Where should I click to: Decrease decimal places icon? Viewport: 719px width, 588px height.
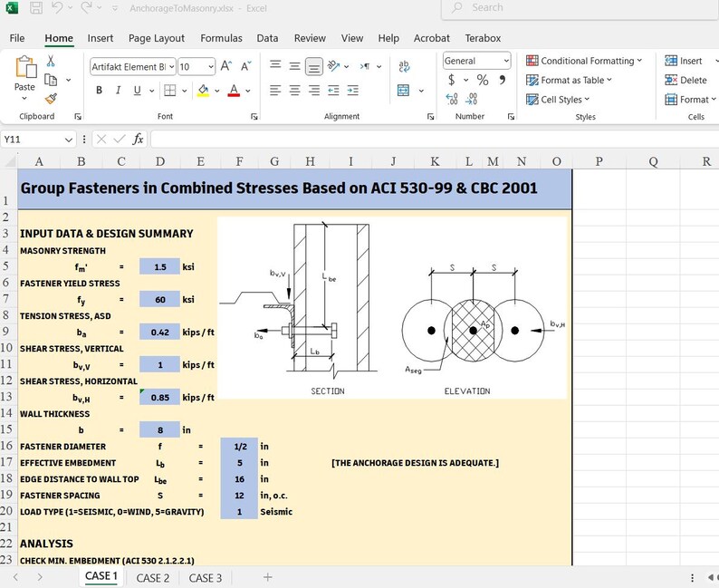click(472, 99)
